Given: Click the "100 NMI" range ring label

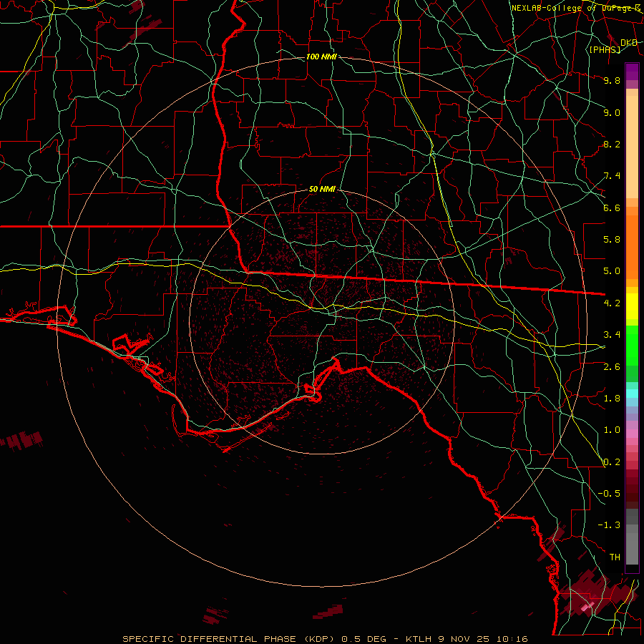Looking at the screenshot, I should pyautogui.click(x=321, y=57).
